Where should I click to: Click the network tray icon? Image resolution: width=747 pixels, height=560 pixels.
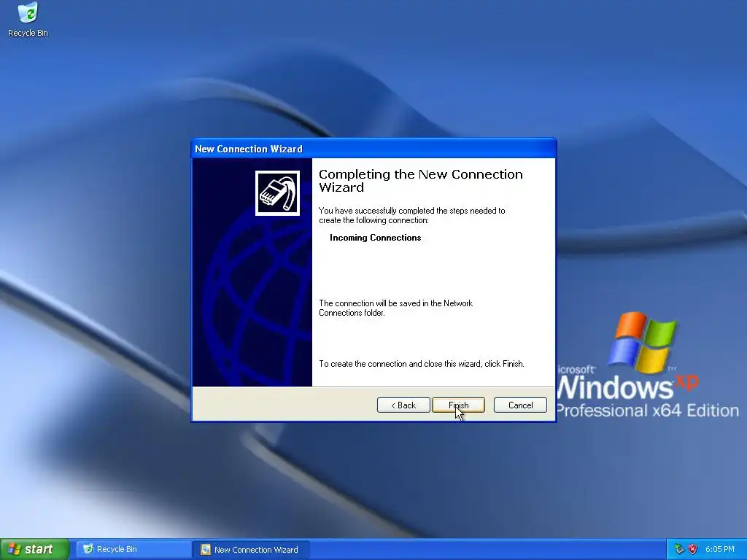coord(679,549)
